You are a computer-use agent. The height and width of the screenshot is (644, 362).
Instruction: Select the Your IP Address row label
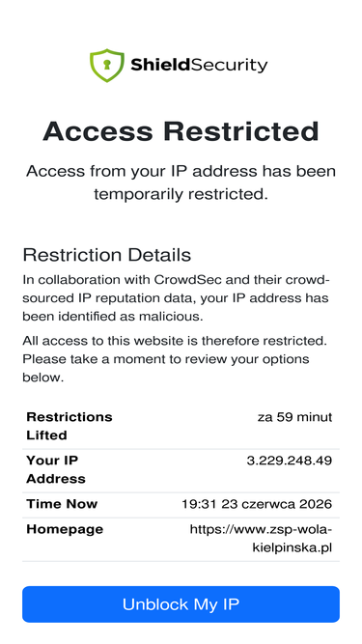click(56, 469)
